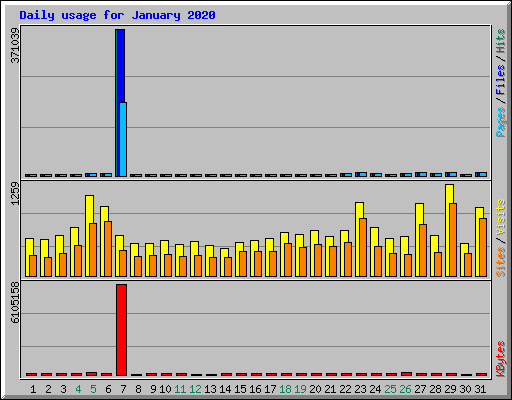Screen dimensions: 512x400
Task: Click day label 29 on the x-axis
Action: pyautogui.click(x=450, y=389)
